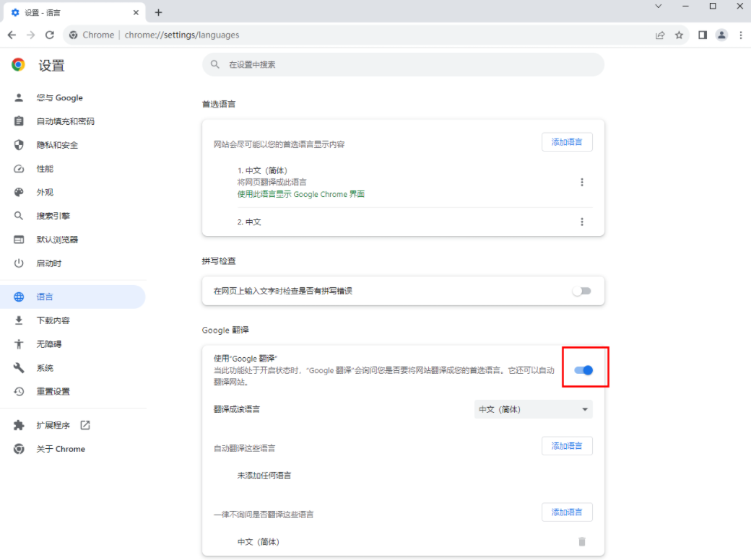Click the power icon beside 启动时
The width and height of the screenshot is (751, 560).
point(19,263)
